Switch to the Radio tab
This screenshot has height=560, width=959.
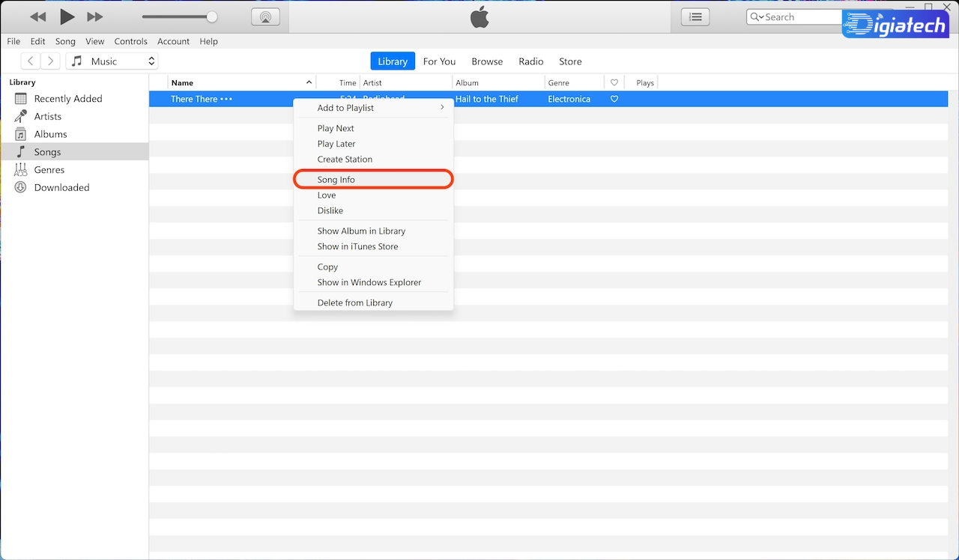[531, 61]
